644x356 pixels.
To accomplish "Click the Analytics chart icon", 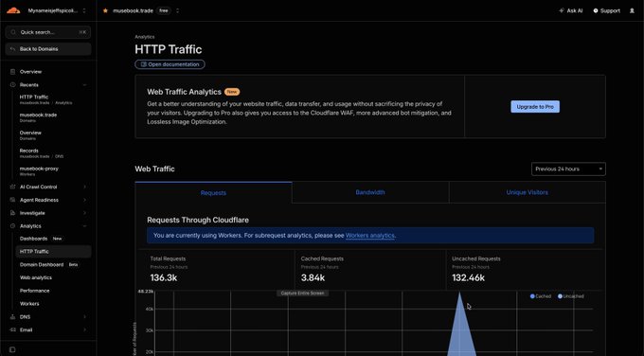I will click(12, 226).
